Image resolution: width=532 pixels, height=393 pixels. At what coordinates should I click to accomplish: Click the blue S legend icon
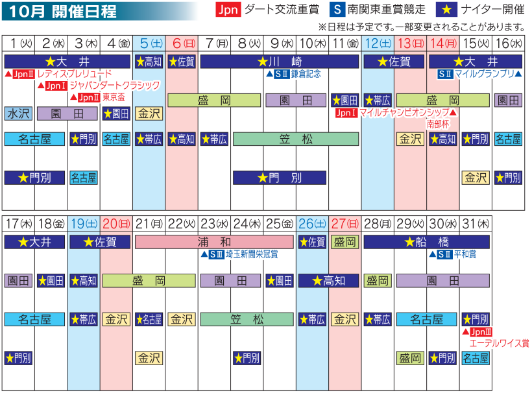coord(337,10)
